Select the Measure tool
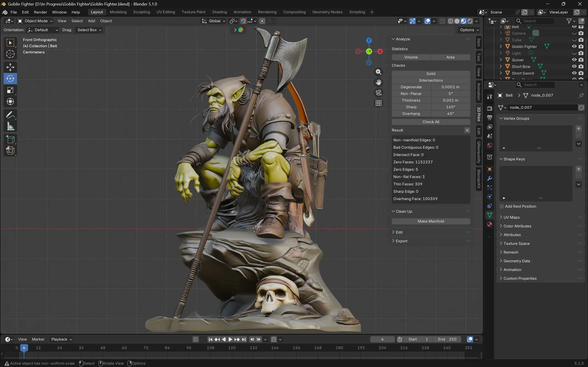 (x=10, y=126)
